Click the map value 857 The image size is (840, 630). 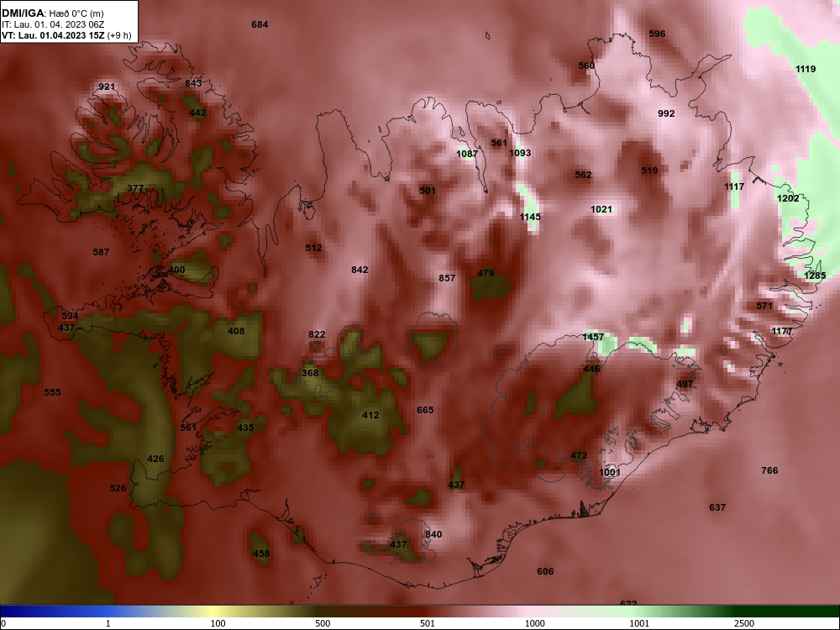pos(448,278)
